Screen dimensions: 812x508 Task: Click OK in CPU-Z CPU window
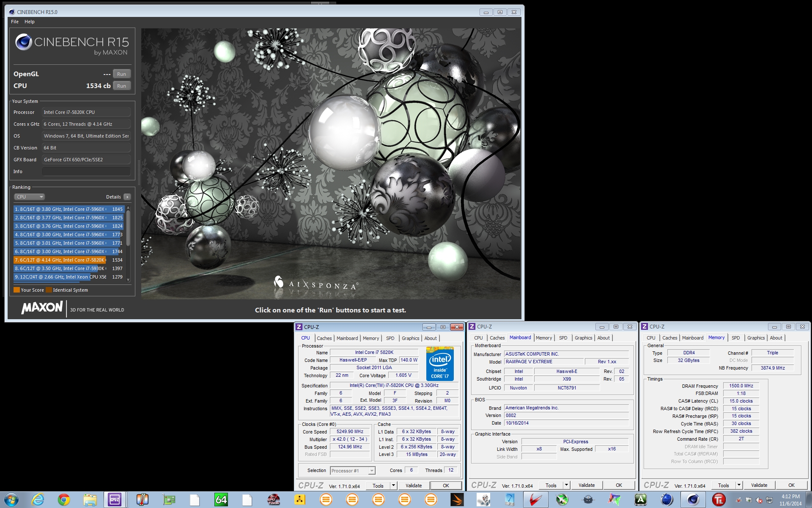click(x=446, y=486)
